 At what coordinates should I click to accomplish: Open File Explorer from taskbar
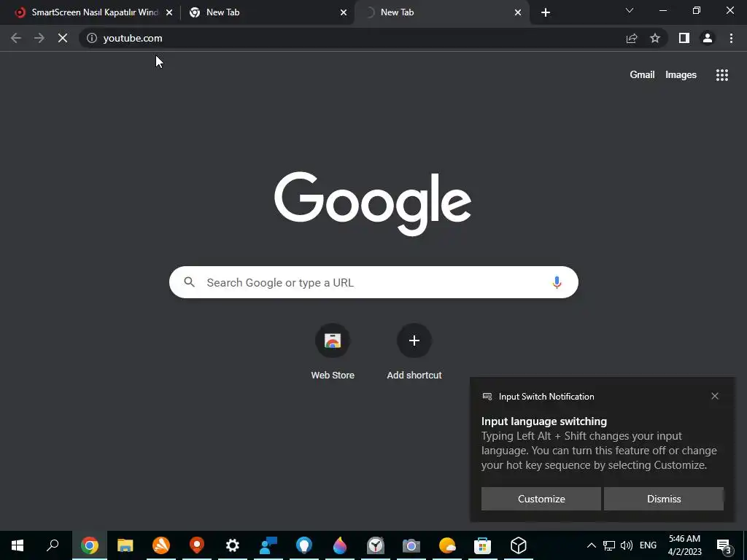point(125,545)
